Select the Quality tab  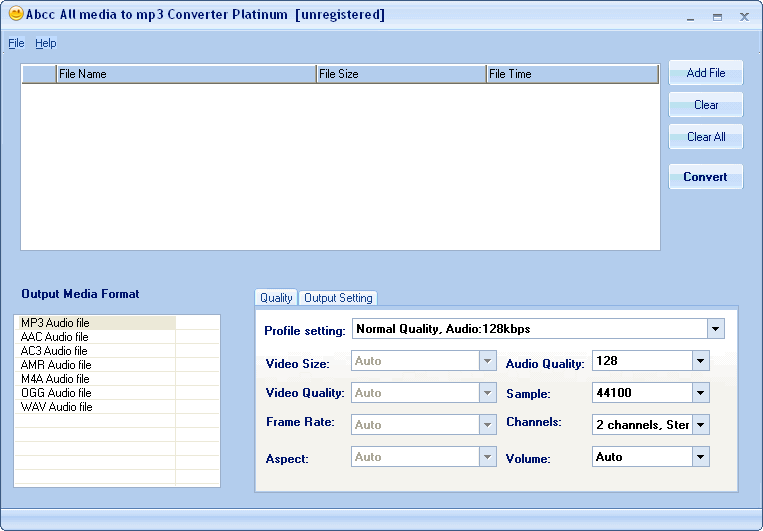[x=276, y=298]
